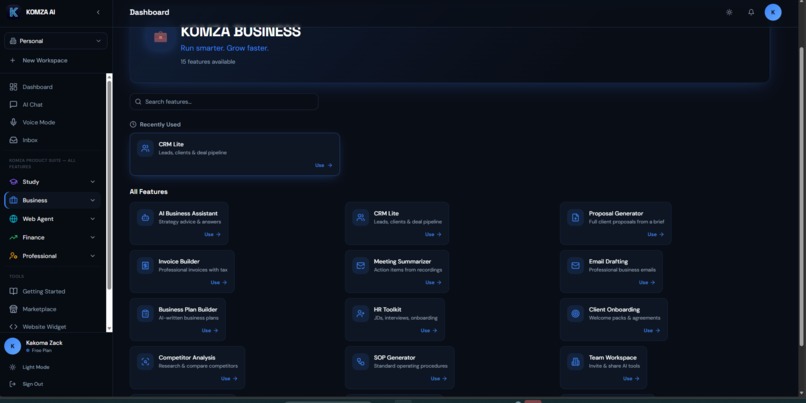Viewport: 806px width, 403px height.
Task: Focus the Search features input field
Action: [224, 102]
